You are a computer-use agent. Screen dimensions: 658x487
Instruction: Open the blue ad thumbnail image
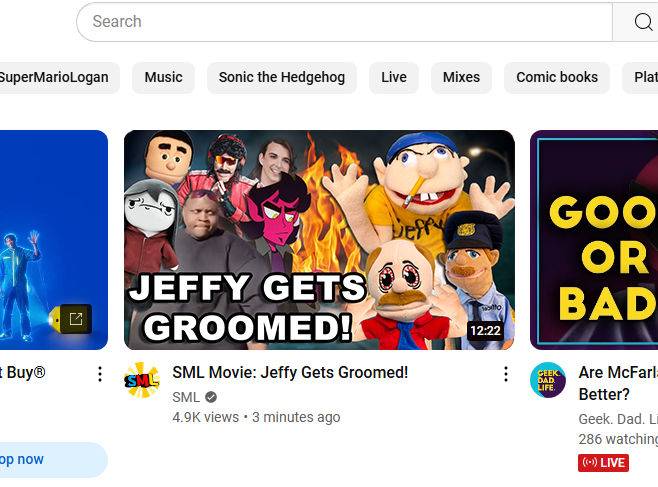(54, 240)
